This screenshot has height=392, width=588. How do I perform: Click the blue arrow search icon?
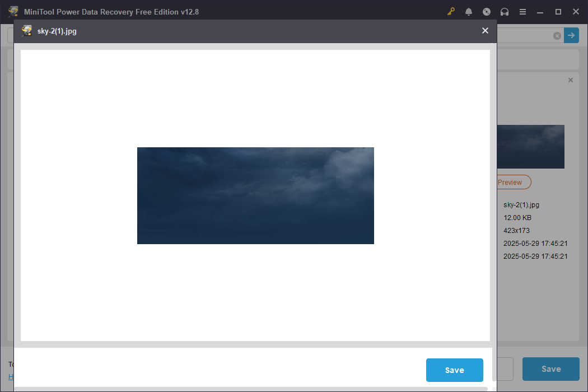(x=571, y=35)
